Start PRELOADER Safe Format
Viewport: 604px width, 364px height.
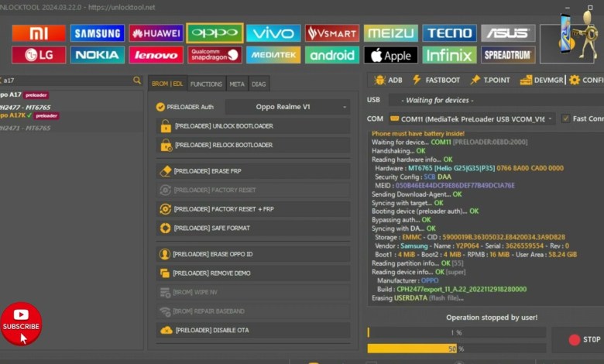coord(253,228)
